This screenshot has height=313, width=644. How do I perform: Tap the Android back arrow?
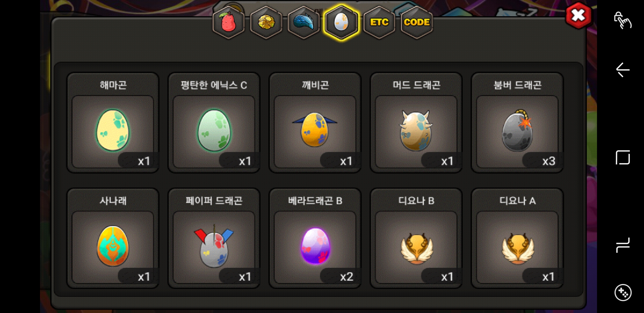(623, 70)
